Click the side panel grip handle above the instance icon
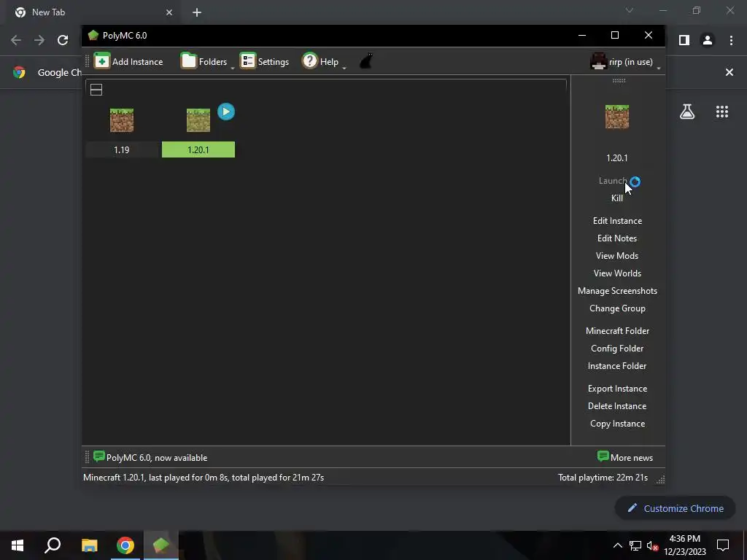The width and height of the screenshot is (747, 560). pos(619,80)
